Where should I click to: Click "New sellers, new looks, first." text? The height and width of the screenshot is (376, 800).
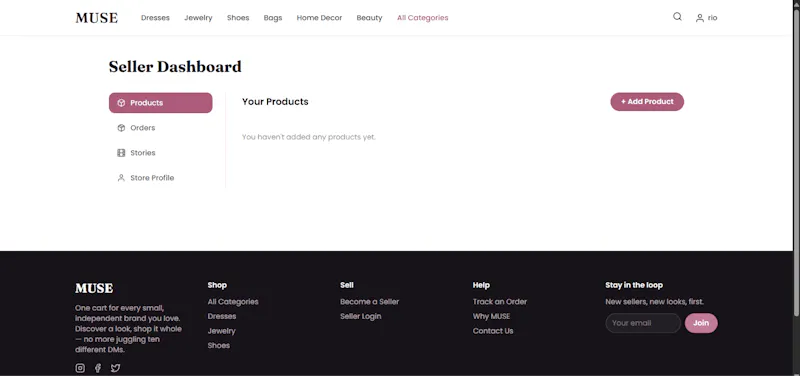[655, 302]
